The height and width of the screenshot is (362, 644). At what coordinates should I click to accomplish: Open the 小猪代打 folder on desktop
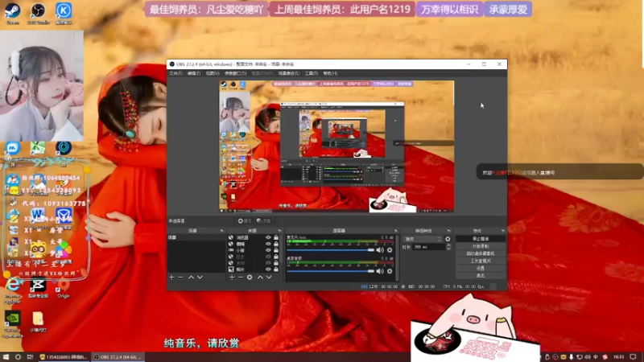pos(38,321)
